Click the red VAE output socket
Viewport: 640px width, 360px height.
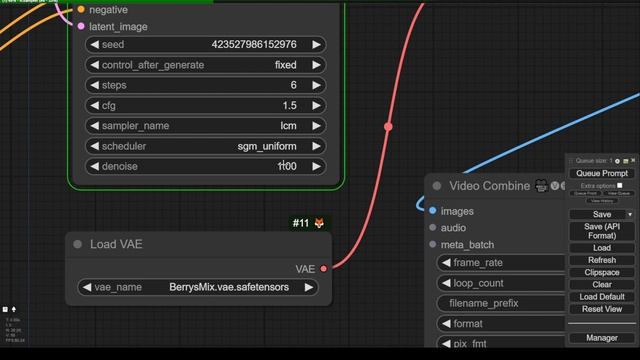[x=324, y=269]
